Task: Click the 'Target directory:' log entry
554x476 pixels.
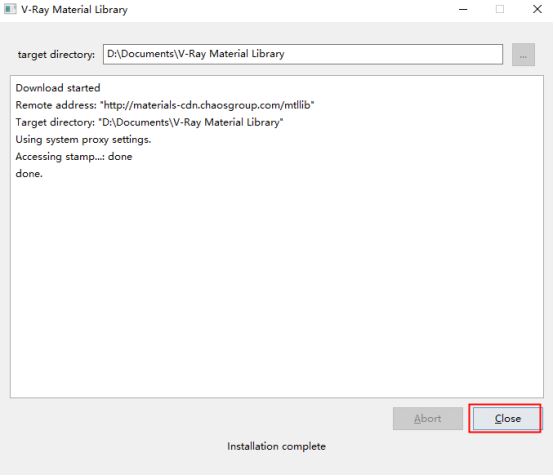Action: click(x=149, y=122)
